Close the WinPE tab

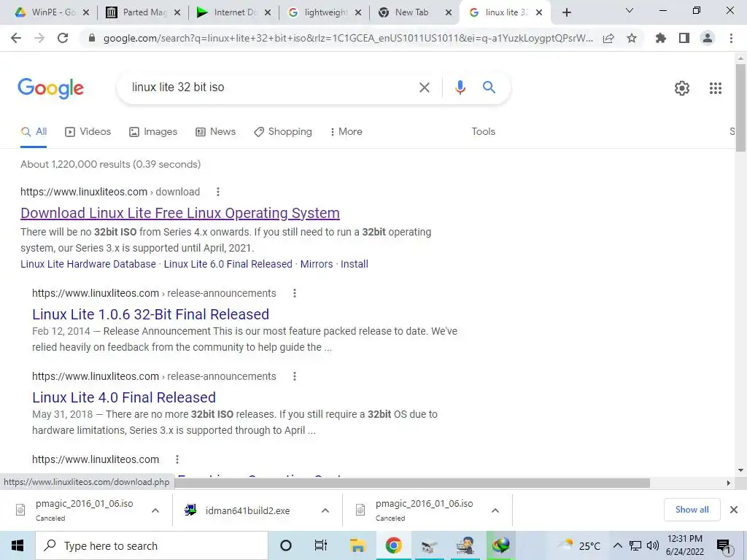pyautogui.click(x=86, y=12)
